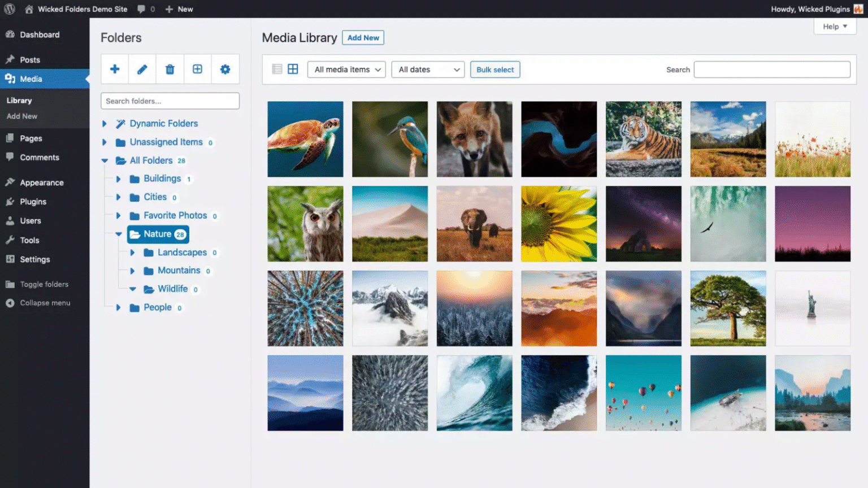Collapse the All Folders tree arrow
The width and height of the screenshot is (868, 488).
105,161
